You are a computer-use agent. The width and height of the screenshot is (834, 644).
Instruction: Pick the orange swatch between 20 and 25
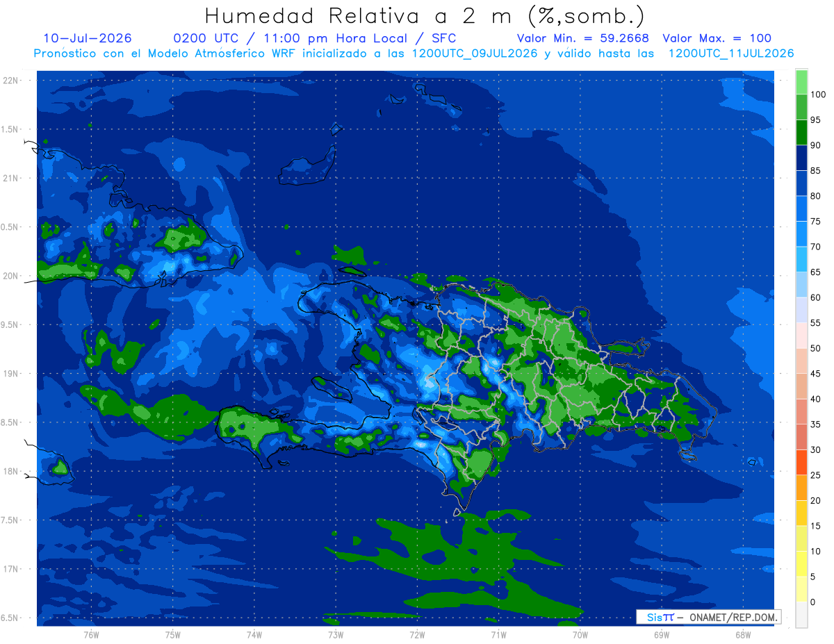(x=801, y=488)
